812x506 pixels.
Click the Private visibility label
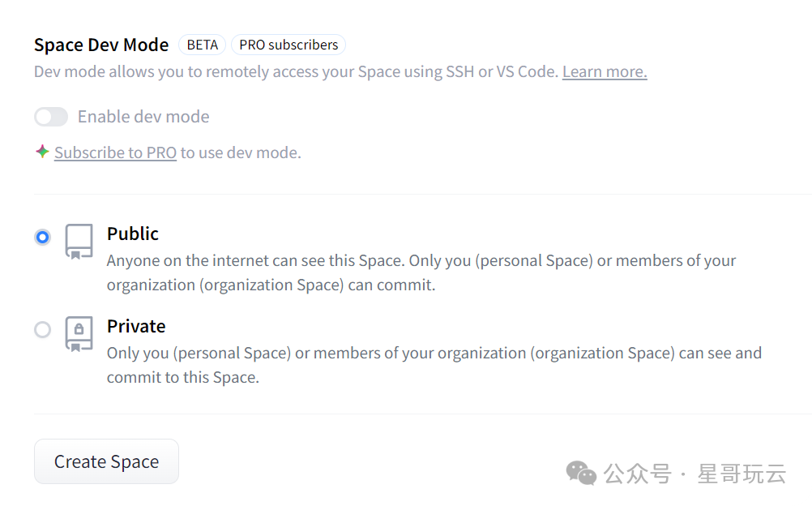point(136,326)
